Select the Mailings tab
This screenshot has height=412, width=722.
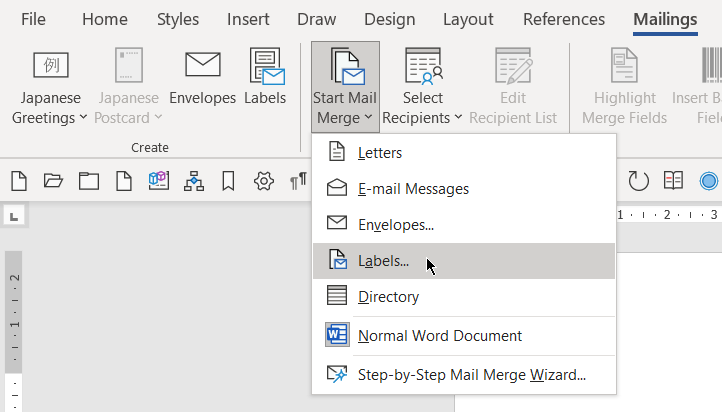[x=665, y=19]
